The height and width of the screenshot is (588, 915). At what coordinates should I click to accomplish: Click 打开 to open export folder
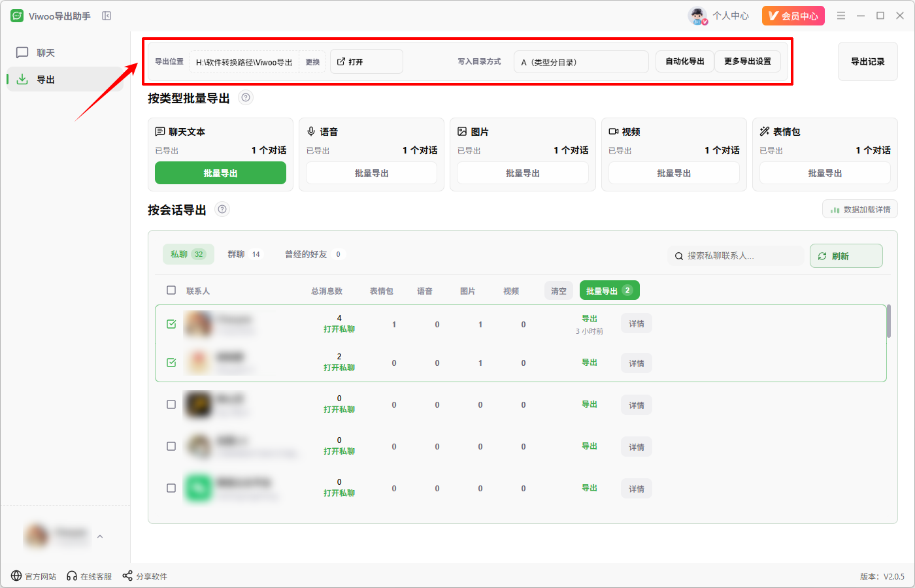(367, 61)
